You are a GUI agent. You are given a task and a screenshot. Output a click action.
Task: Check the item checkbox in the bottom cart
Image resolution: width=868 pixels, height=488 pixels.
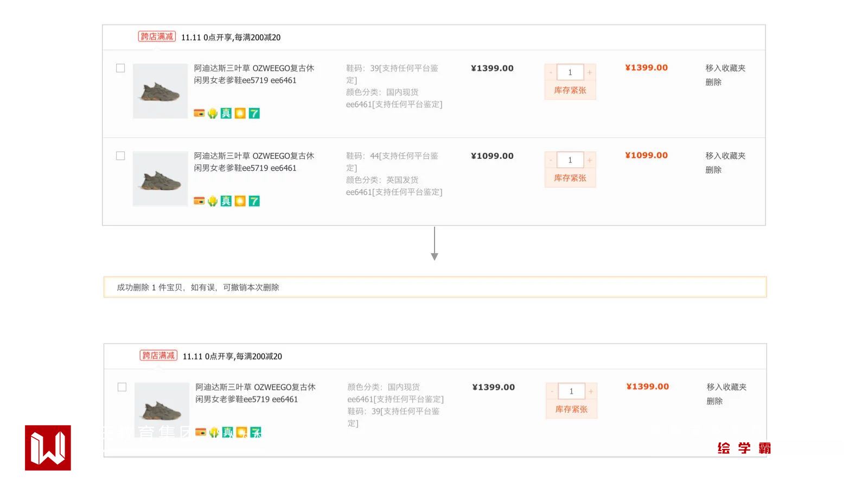(x=122, y=387)
